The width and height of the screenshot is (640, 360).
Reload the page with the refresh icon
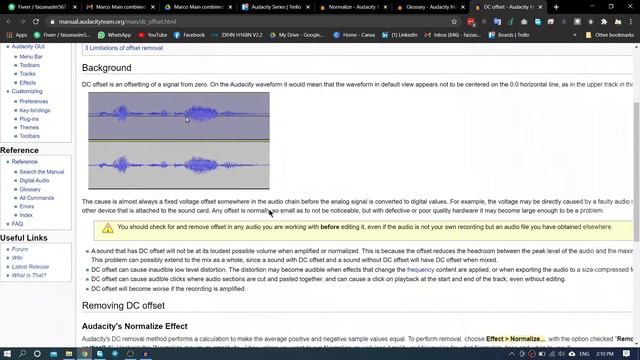click(36, 22)
